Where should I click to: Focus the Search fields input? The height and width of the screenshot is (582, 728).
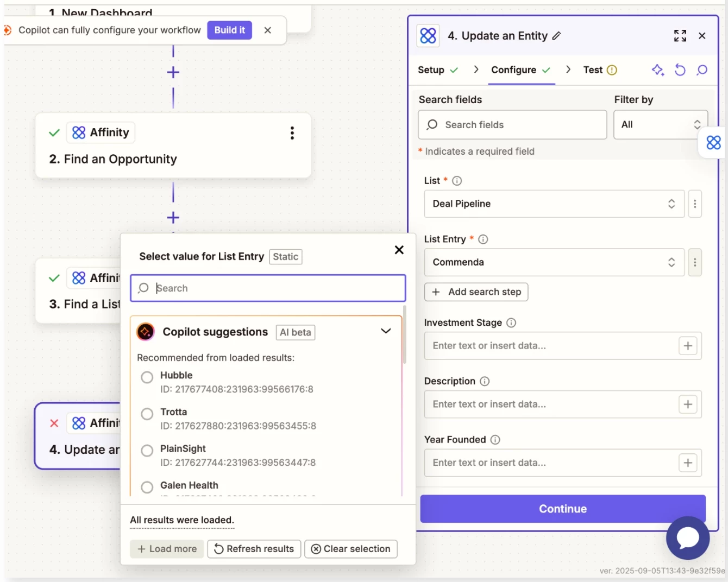512,125
